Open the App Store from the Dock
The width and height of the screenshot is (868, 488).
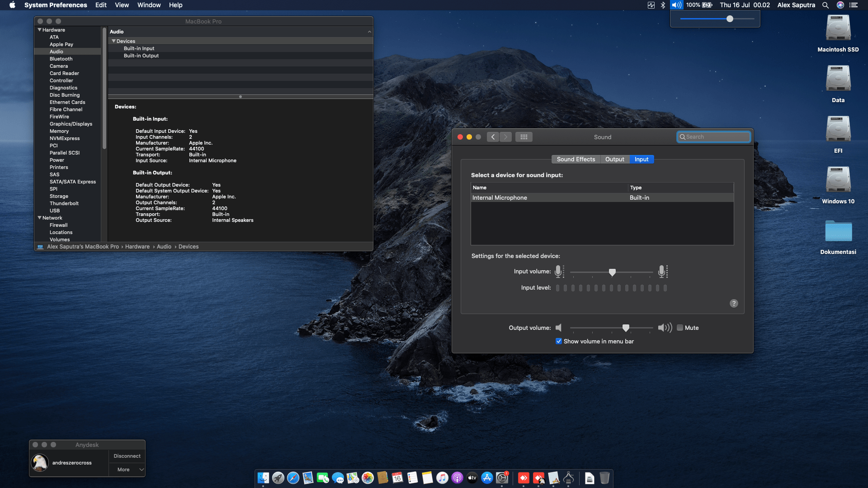[x=487, y=479]
